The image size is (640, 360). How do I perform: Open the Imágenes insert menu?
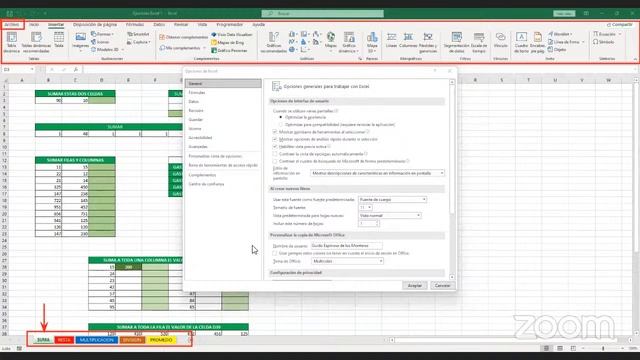(80, 41)
